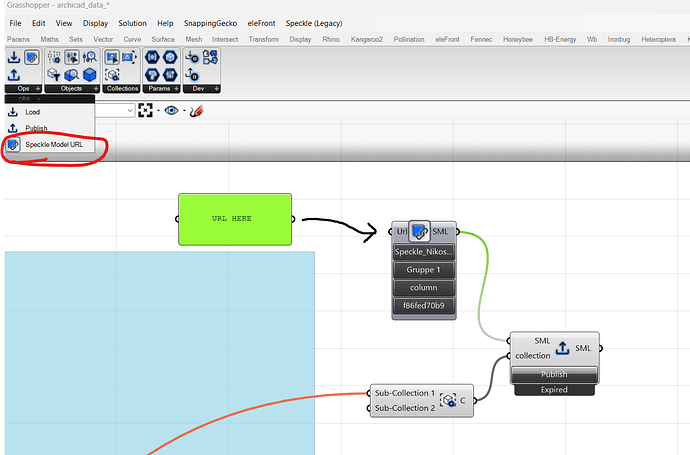The width and height of the screenshot is (690, 455).
Task: Switch to the Mesh ribbon tab
Action: tap(194, 40)
